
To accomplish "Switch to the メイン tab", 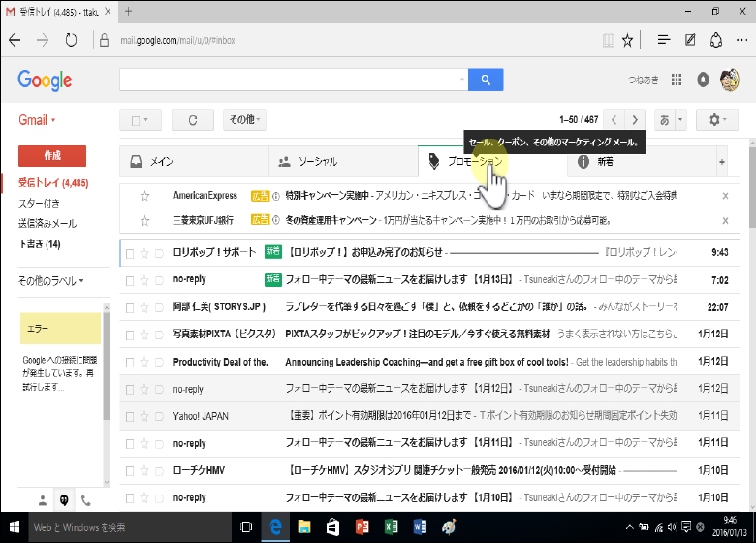I will click(194, 162).
